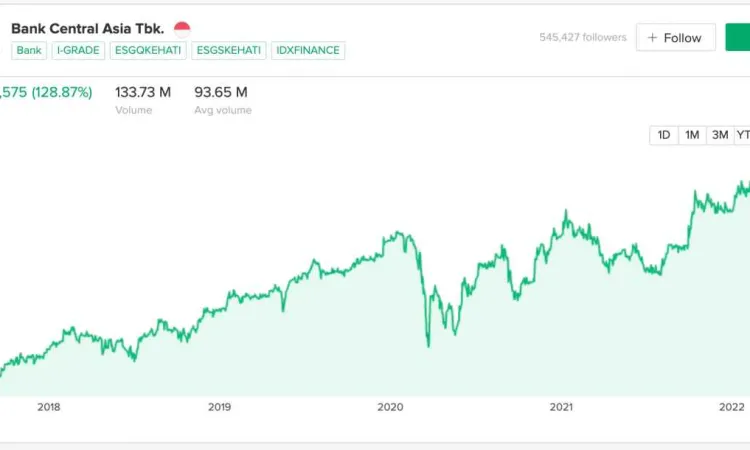Open the IDXFINANCE index tag
Image resolution: width=750 pixels, height=450 pixels.
tap(308, 50)
